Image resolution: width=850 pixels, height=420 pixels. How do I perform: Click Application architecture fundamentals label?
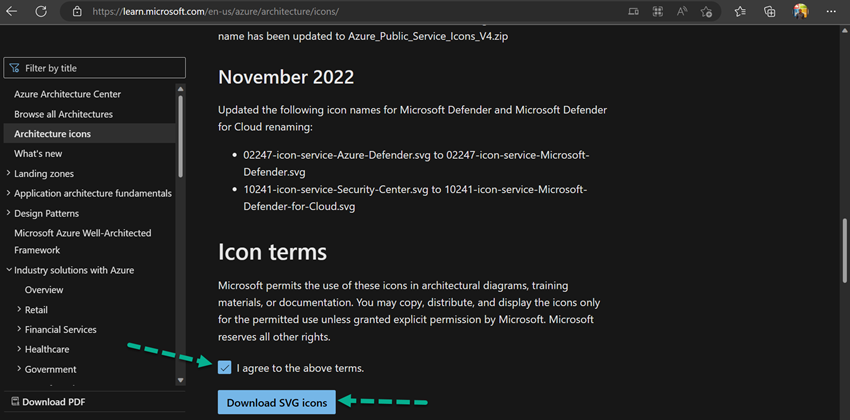(93, 193)
